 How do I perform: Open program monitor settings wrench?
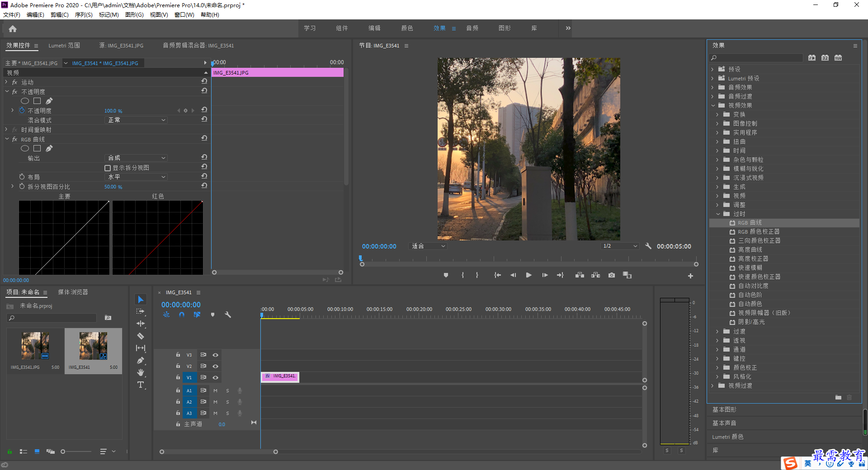click(648, 246)
